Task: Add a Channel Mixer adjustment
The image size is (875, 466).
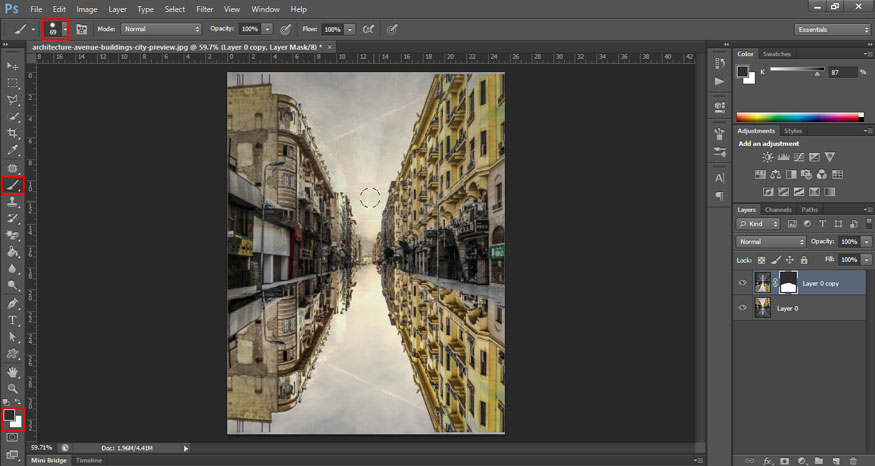Action: coord(821,175)
